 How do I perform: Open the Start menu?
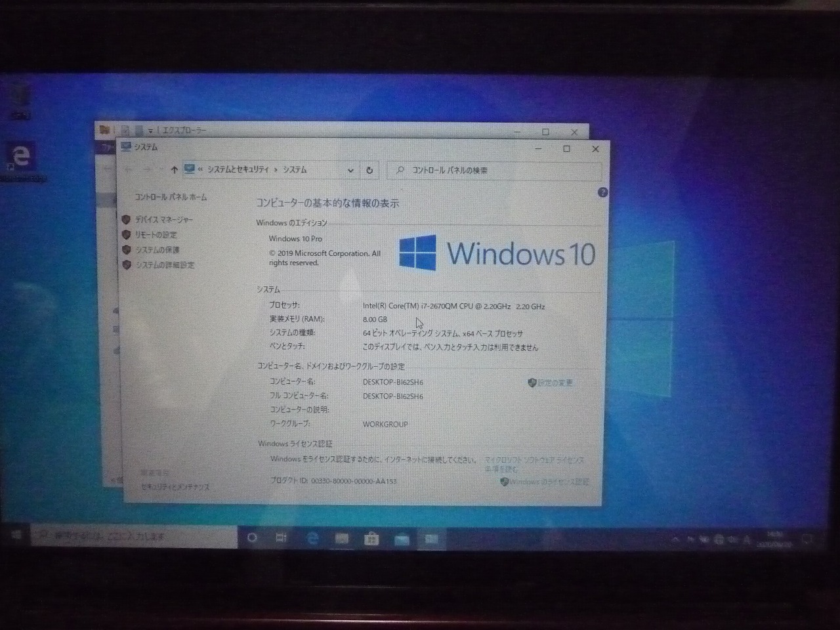click(16, 536)
